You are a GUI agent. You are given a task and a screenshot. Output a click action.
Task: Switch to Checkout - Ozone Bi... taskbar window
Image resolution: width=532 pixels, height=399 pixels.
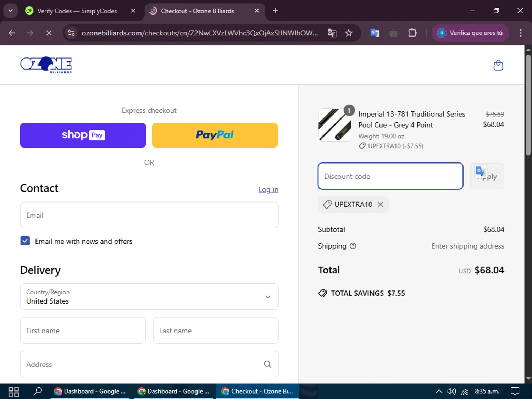point(257,392)
